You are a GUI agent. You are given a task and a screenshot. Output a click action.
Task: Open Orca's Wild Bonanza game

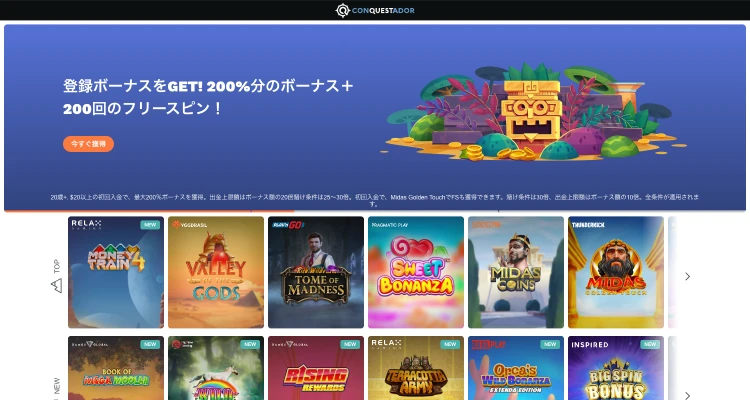click(516, 368)
